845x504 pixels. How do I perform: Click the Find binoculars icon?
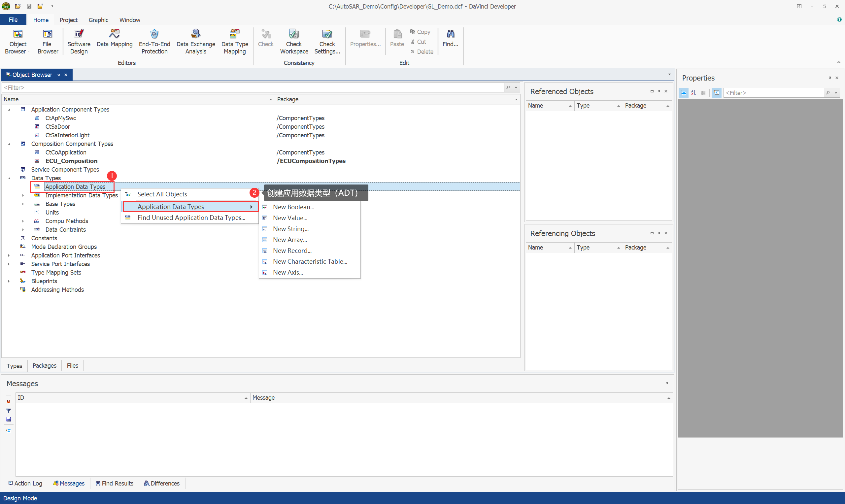[x=450, y=34]
